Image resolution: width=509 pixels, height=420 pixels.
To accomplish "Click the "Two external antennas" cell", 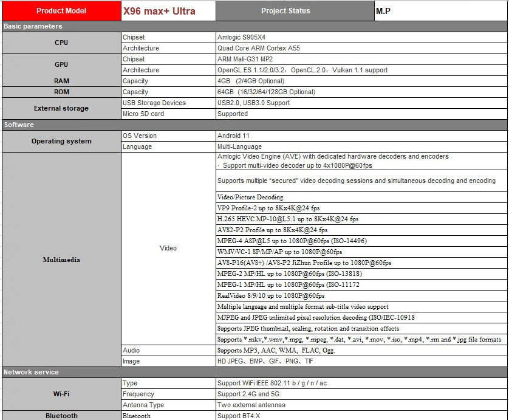I will point(361,405).
